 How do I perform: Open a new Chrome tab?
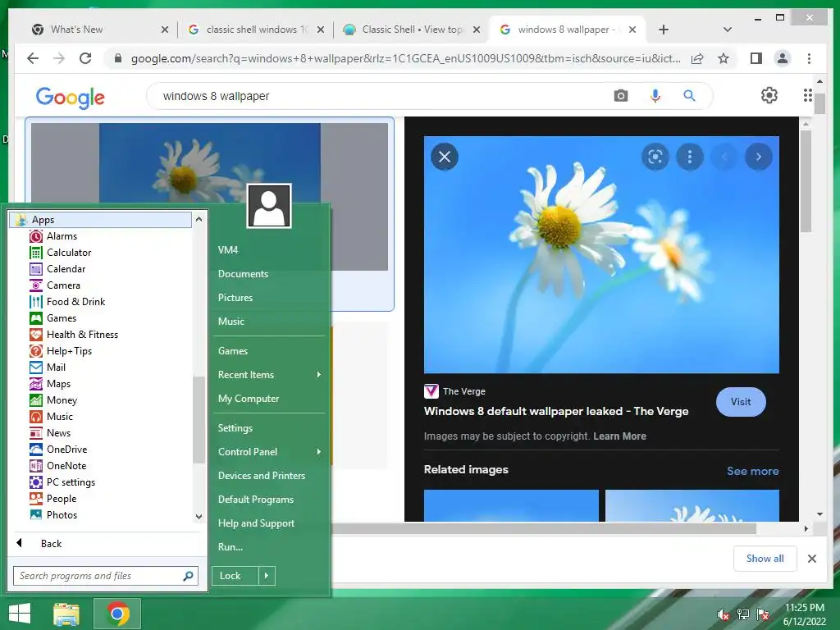(x=663, y=30)
